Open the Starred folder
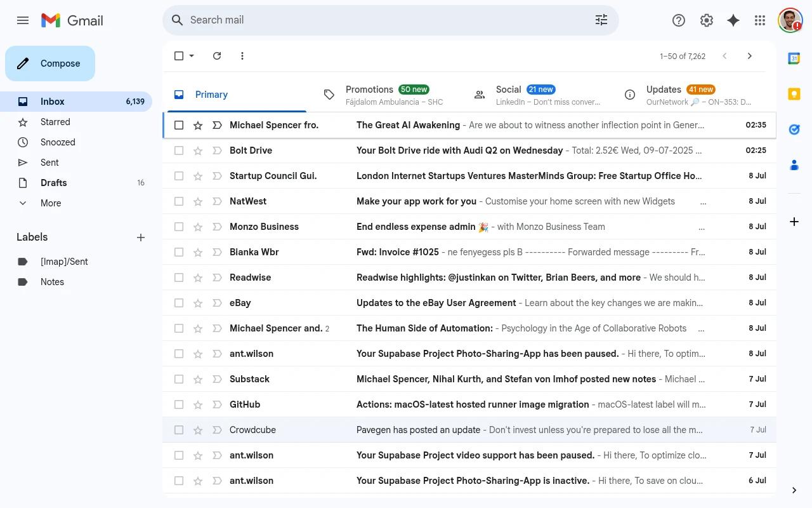This screenshot has width=812, height=508. [76, 122]
